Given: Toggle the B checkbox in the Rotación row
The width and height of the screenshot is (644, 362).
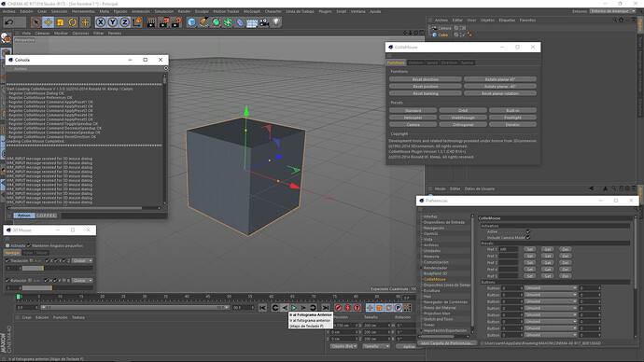Looking at the screenshot, I should pos(64,280).
